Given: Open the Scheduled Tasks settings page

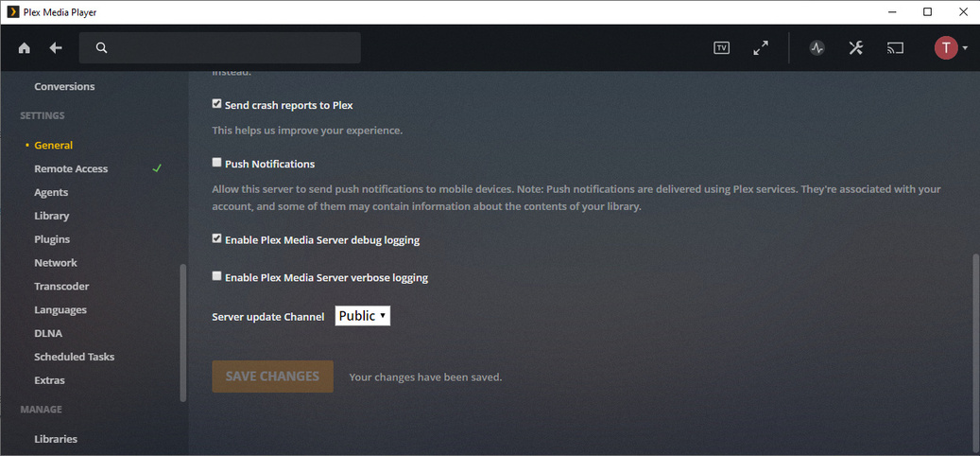Looking at the screenshot, I should coord(75,357).
